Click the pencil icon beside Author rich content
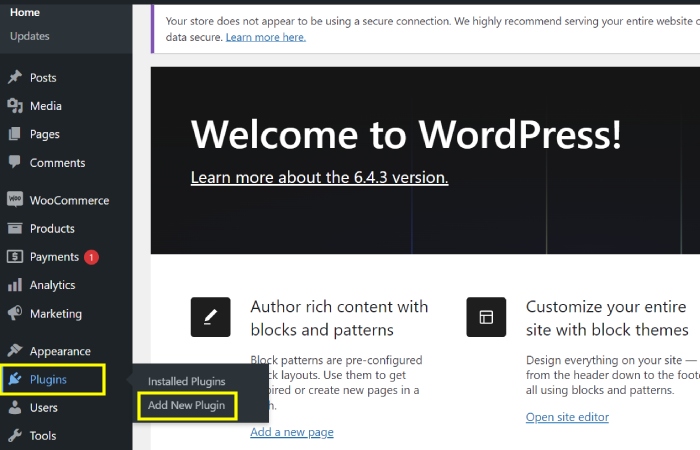 211,317
